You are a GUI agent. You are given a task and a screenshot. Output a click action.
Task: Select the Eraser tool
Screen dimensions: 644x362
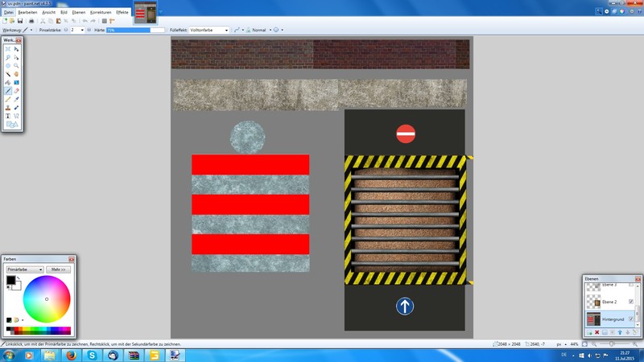pos(17,91)
